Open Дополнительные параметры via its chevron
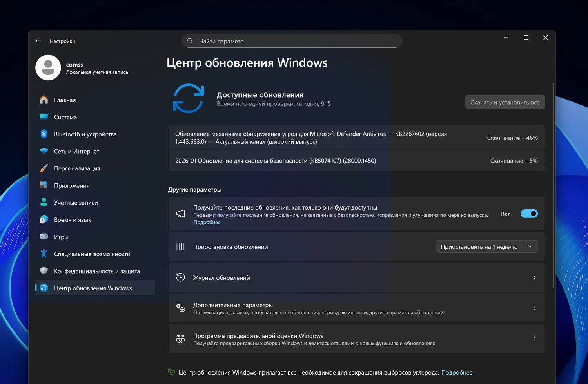 [x=534, y=308]
